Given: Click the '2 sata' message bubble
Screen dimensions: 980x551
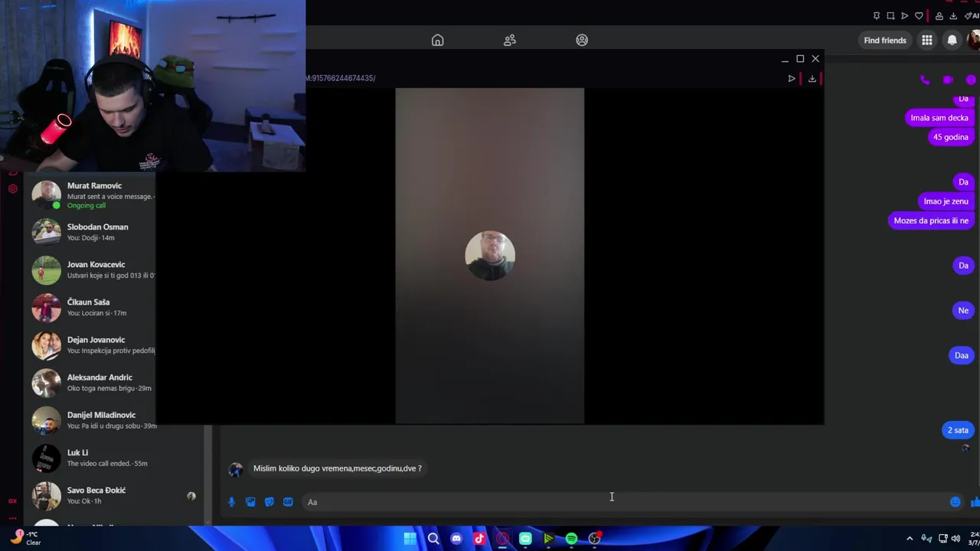Looking at the screenshot, I should pos(958,430).
